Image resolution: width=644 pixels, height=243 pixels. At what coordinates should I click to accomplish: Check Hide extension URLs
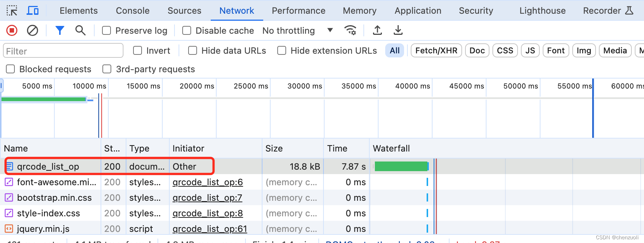[x=282, y=50]
